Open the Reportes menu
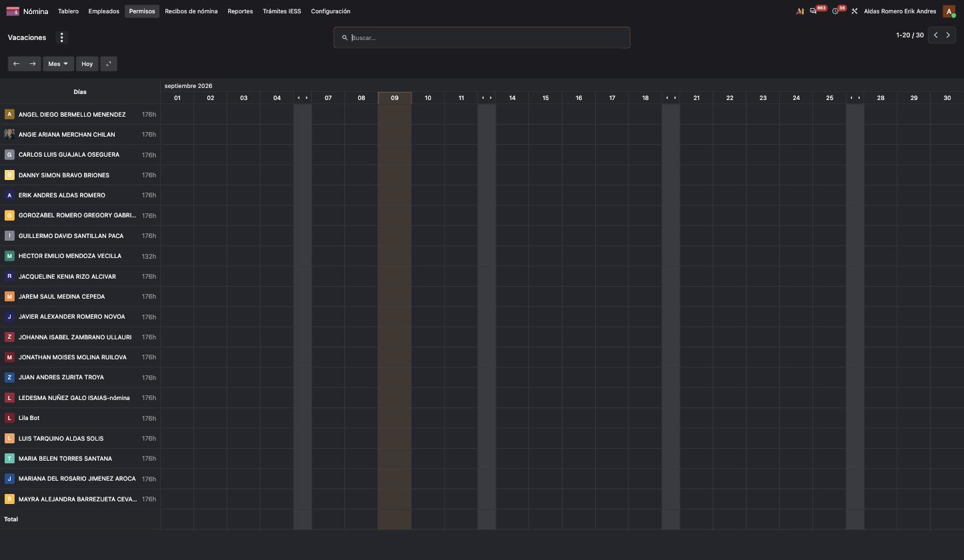The image size is (964, 560). tap(240, 11)
